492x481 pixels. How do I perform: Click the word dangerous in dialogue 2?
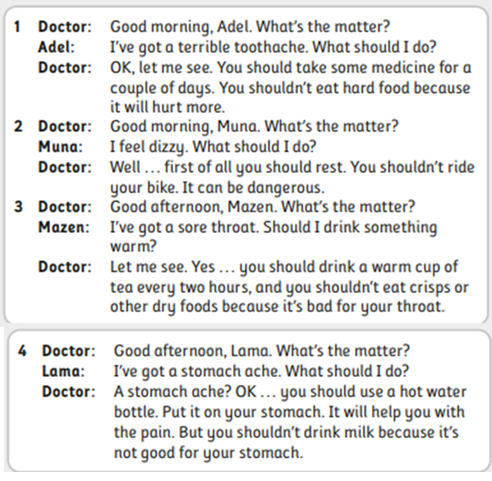(286, 188)
